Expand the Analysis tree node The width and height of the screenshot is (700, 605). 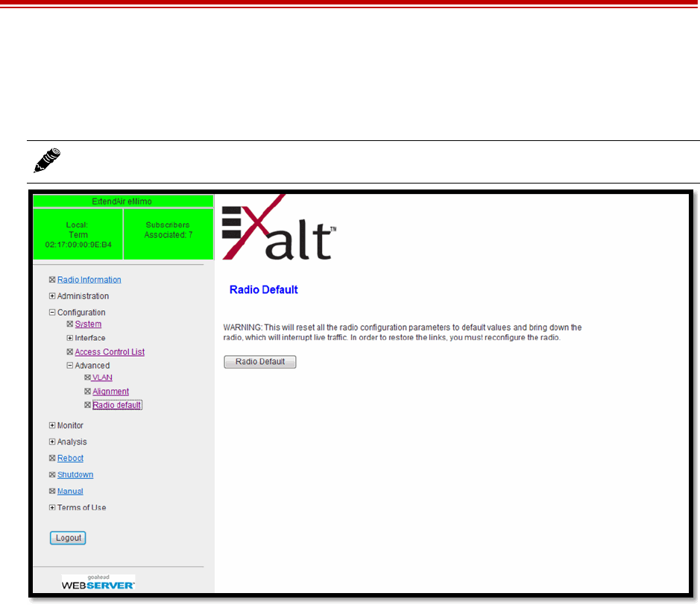(x=52, y=442)
